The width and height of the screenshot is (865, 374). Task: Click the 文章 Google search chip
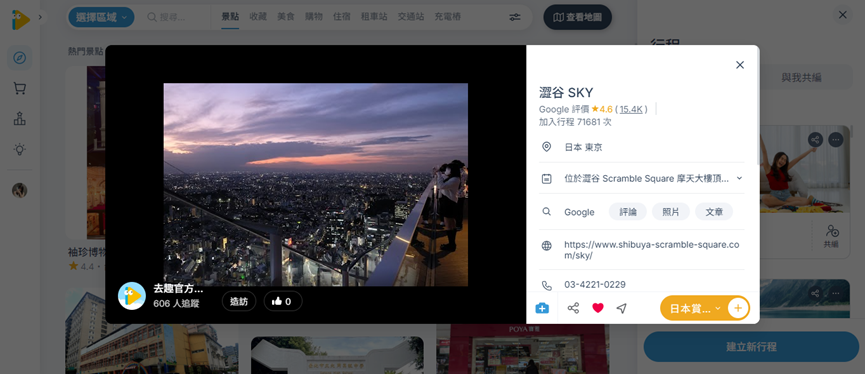714,212
